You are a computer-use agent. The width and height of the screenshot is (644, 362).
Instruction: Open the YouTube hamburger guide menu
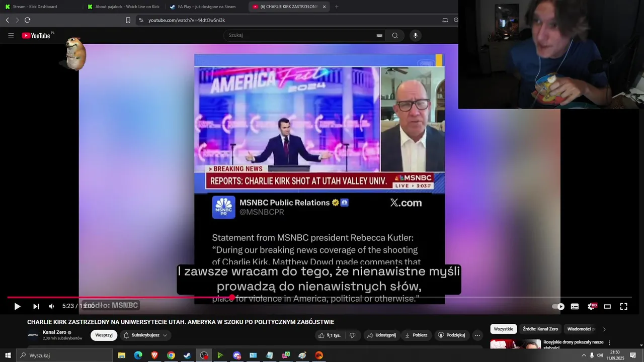point(11,36)
